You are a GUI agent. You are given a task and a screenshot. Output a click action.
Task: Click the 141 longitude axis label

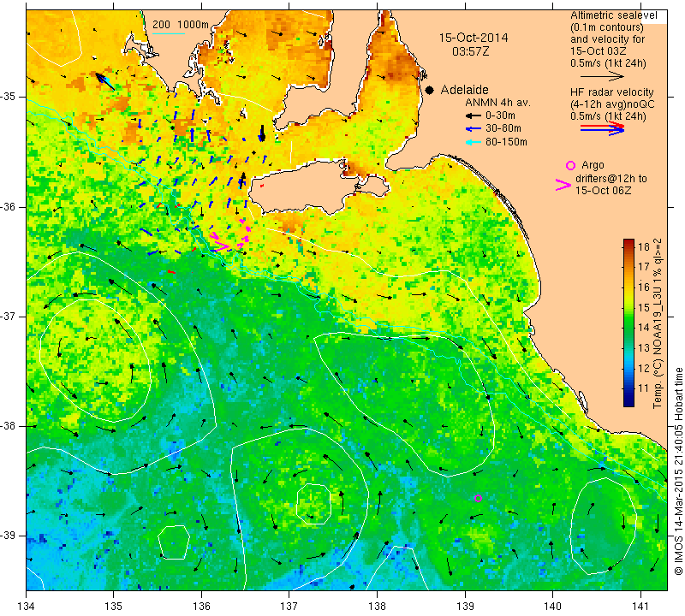click(640, 607)
